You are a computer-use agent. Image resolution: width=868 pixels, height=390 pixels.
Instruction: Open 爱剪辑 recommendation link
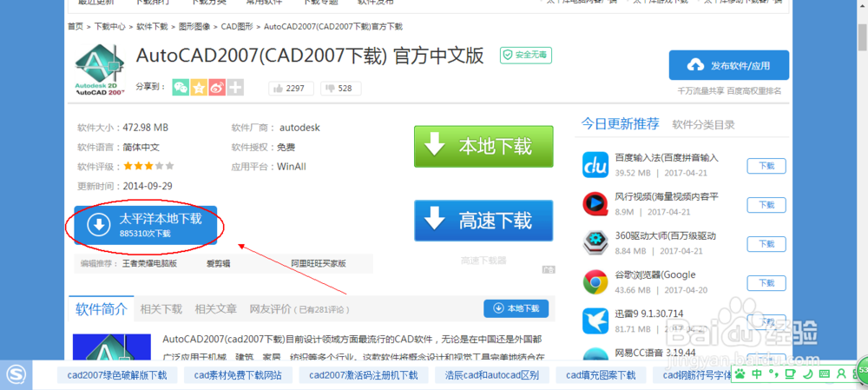click(x=219, y=264)
